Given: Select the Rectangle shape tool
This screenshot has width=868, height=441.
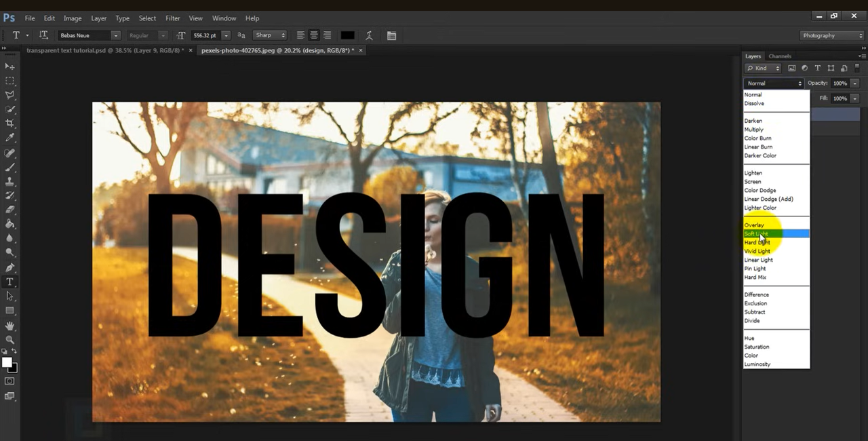Looking at the screenshot, I should 9,311.
